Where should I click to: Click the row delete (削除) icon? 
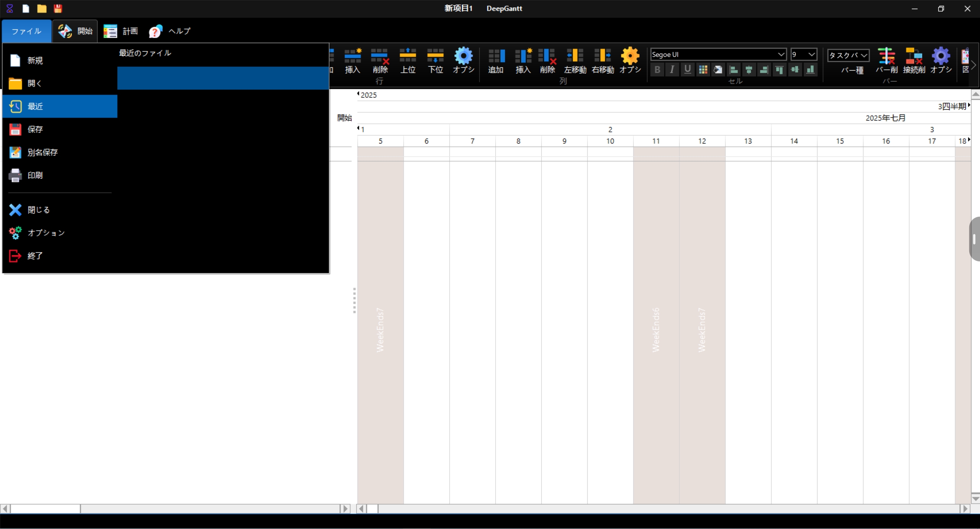[x=380, y=61]
